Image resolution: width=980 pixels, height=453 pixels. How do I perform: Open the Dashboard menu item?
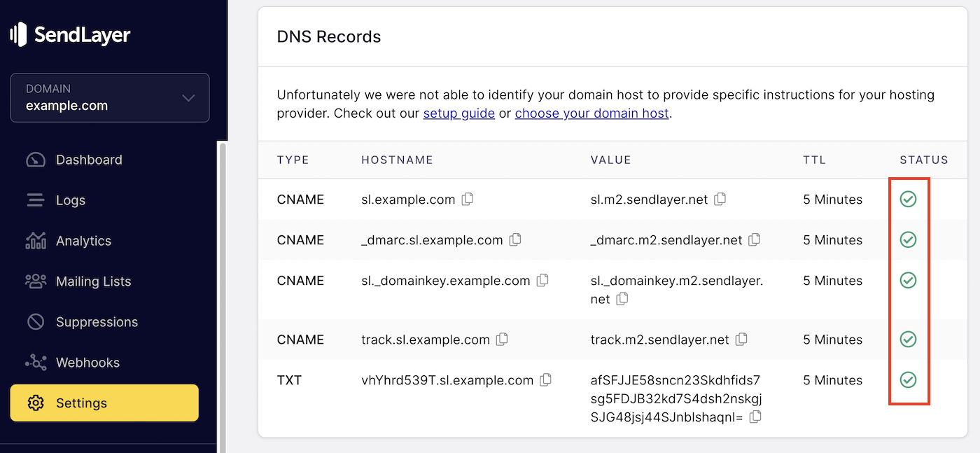pos(89,160)
